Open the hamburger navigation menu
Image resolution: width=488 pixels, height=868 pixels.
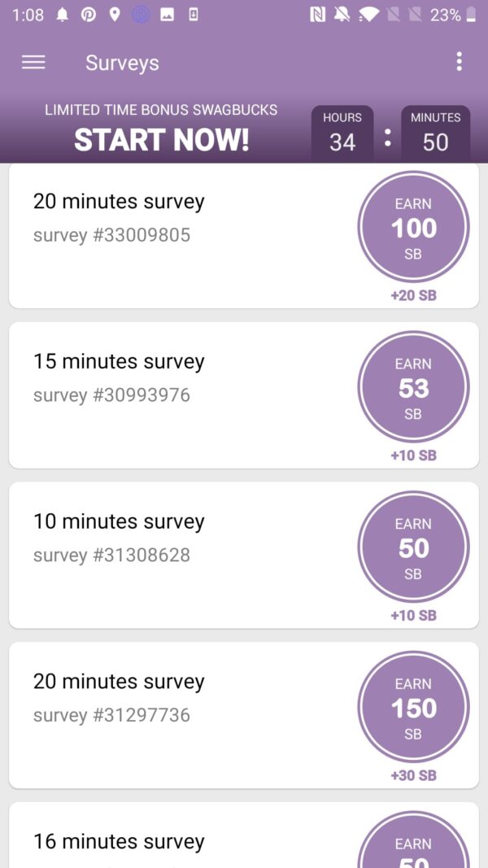pyautogui.click(x=33, y=63)
